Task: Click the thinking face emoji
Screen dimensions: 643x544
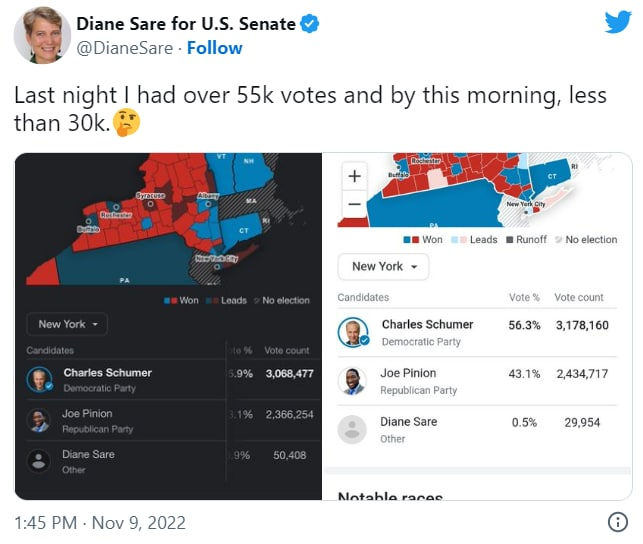Action: pos(126,123)
